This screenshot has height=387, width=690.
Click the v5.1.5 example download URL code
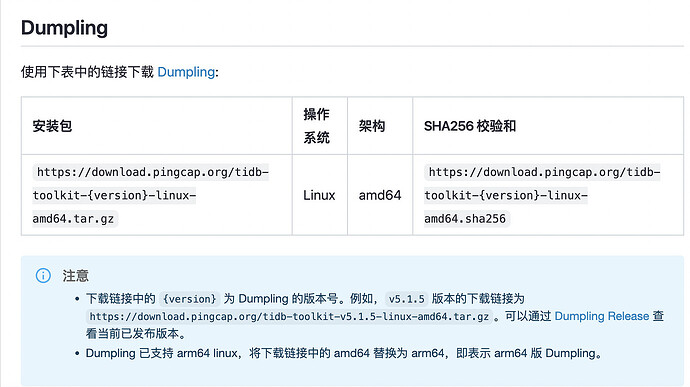pos(289,317)
